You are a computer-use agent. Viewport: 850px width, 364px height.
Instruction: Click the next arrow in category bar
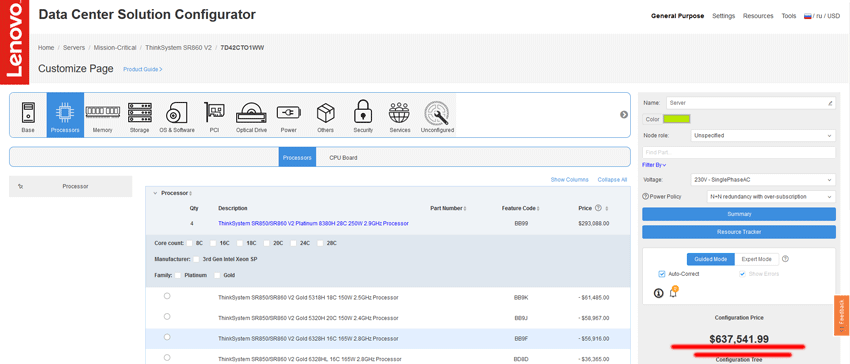624,114
